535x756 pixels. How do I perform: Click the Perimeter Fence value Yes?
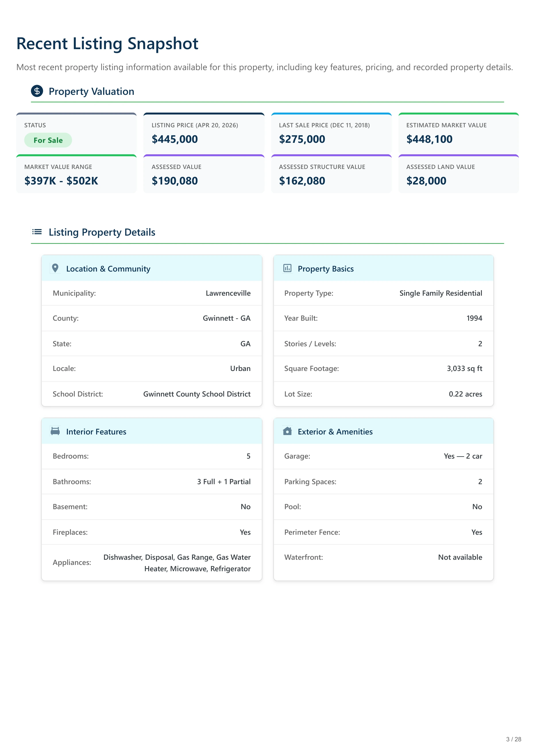pos(477,532)
